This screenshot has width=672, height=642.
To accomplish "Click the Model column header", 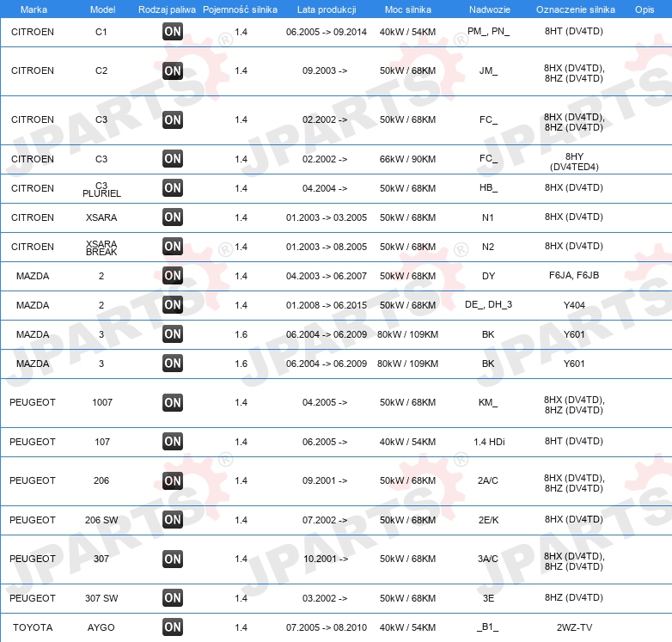I will tap(102, 9).
